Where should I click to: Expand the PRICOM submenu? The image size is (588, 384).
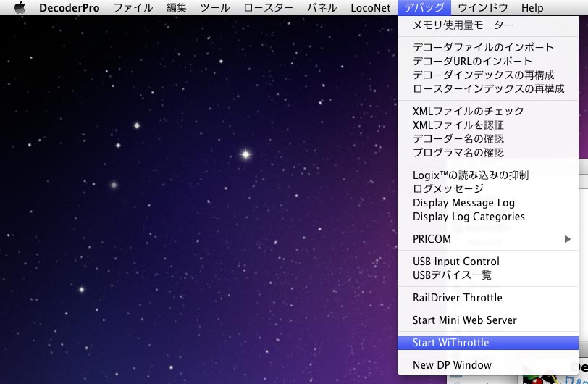click(x=488, y=239)
